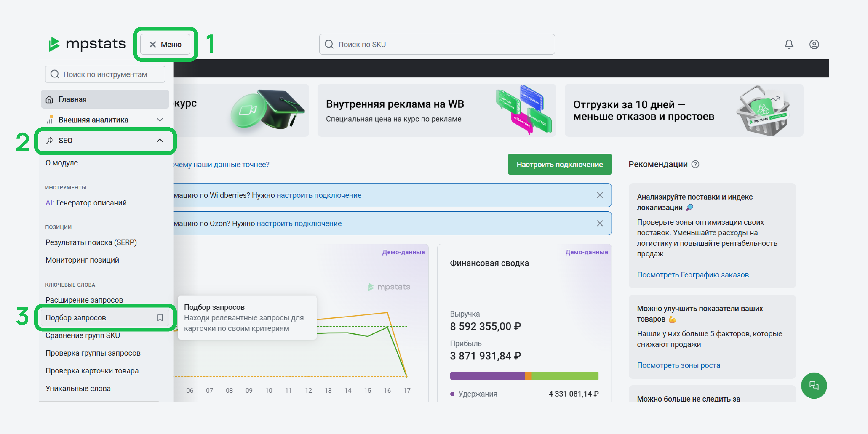Click the graduation cap course banner
Viewport: 868px width, 434px height.
pyautogui.click(x=241, y=110)
